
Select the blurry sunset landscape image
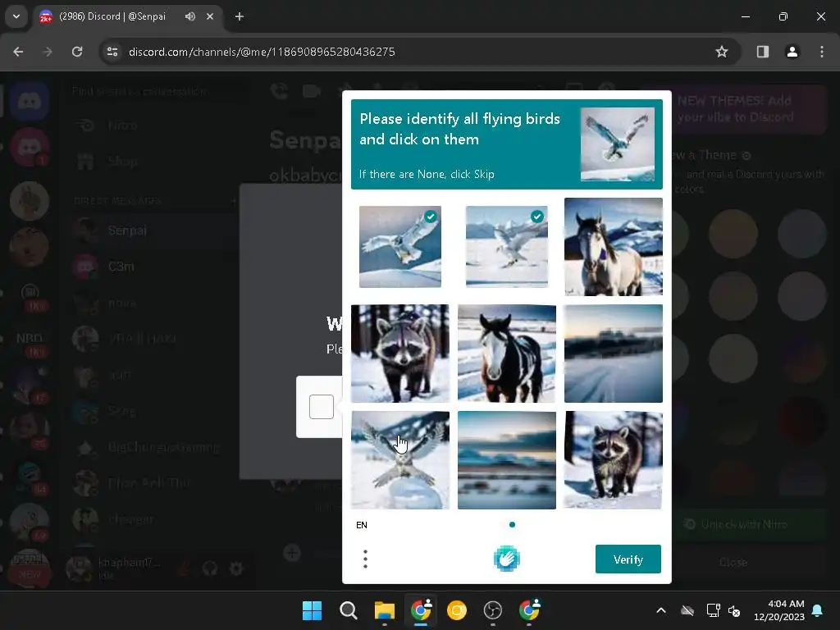pyautogui.click(x=507, y=460)
